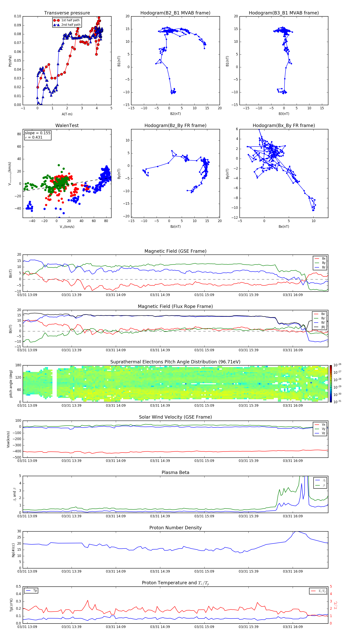Select the '1st half path' legend entry
The height and width of the screenshot is (644, 351).
tap(66, 20)
